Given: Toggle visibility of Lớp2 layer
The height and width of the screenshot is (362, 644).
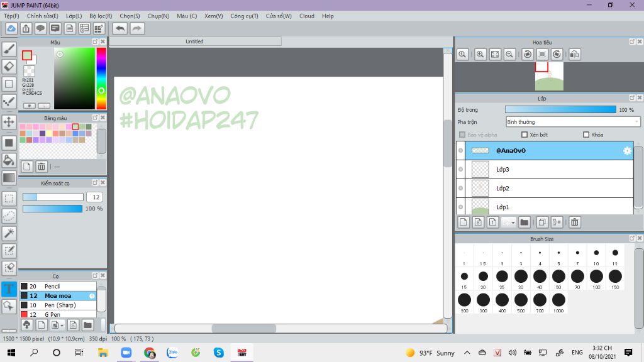Looking at the screenshot, I should [460, 189].
